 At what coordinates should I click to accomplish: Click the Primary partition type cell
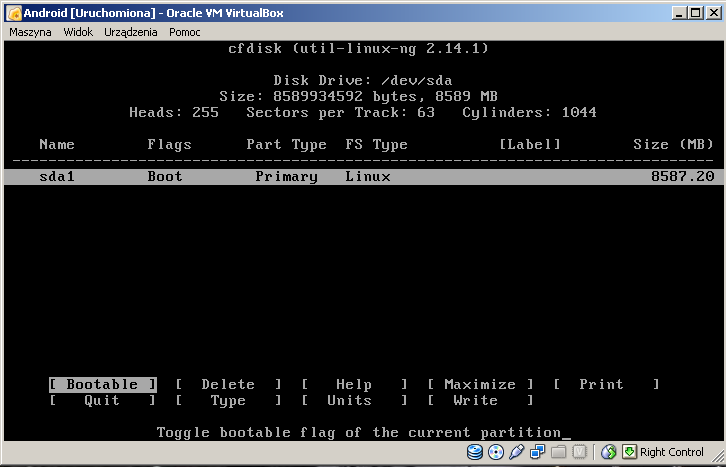(287, 176)
